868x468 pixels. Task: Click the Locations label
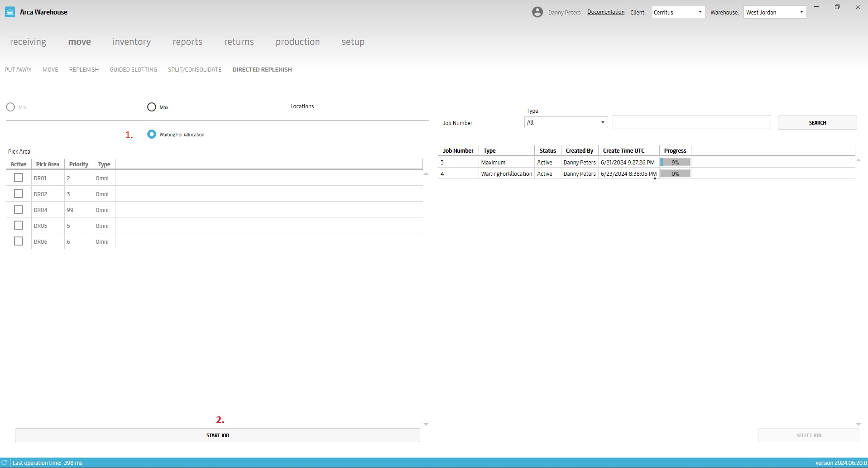coord(302,106)
